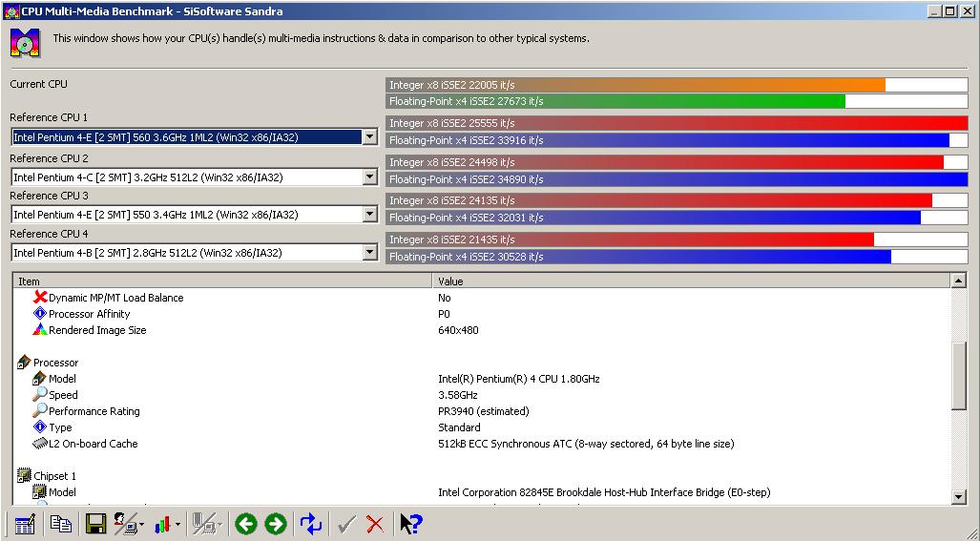
Task: Select the Model row under Chipset 1
Action: pos(481,492)
